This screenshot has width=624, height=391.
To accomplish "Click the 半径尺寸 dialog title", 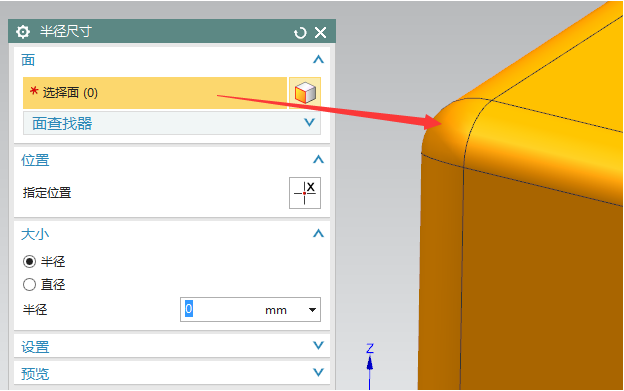I will (66, 31).
